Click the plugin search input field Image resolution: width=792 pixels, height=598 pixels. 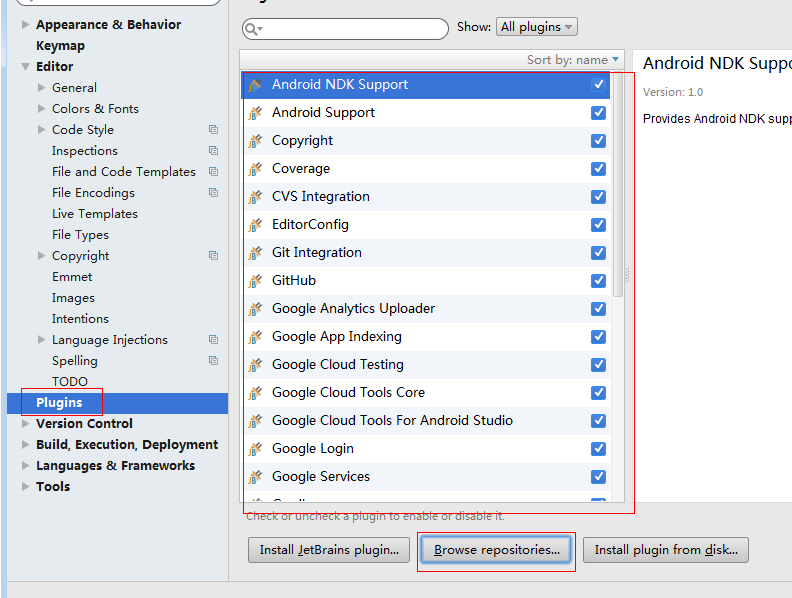point(345,29)
